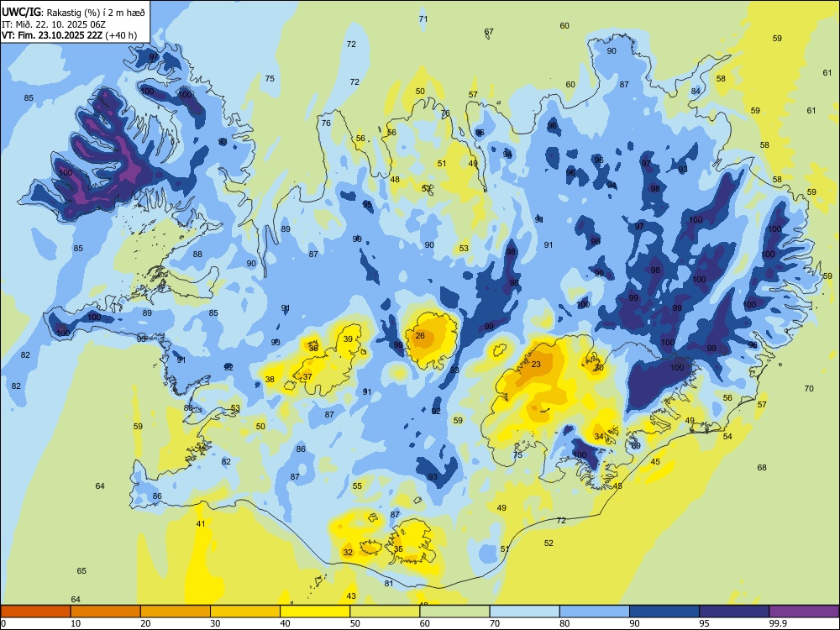This screenshot has height=630, width=840.
Task: Click the humidity value '43' on the map
Action: pos(351,596)
